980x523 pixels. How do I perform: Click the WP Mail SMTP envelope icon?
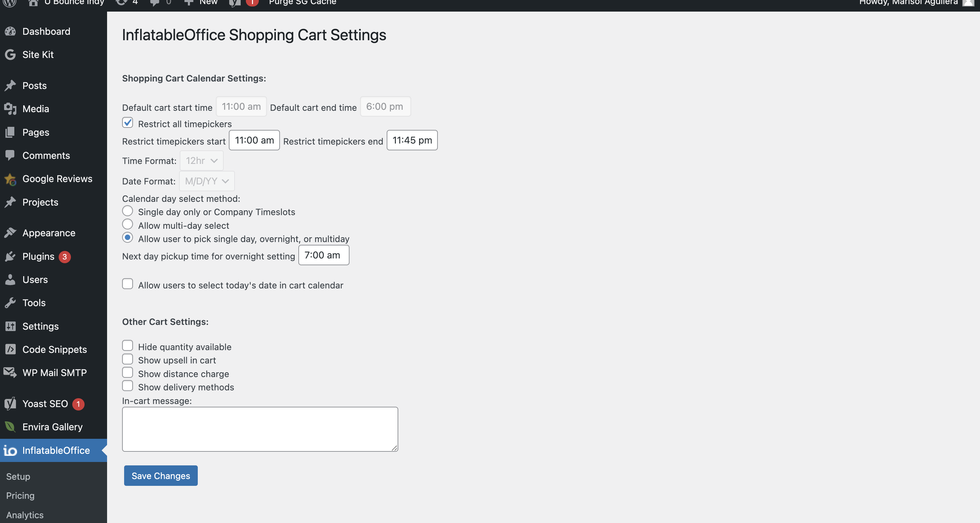(10, 372)
